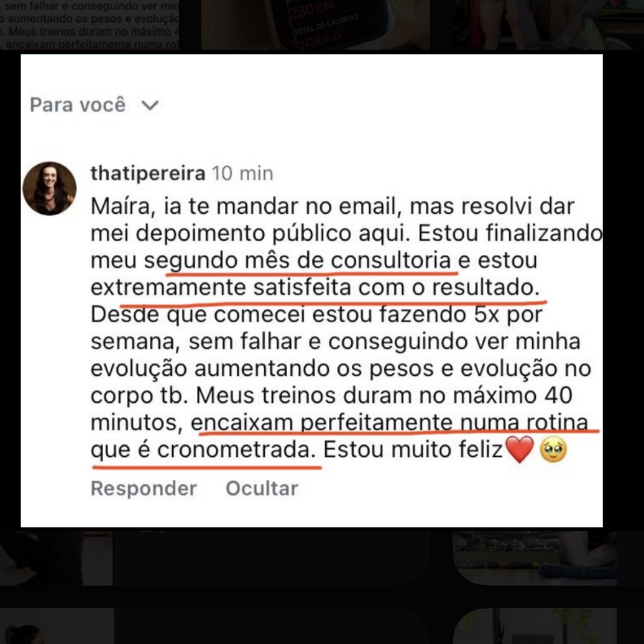Click underlined "extremamente satisfeita com o resultado"
The width and height of the screenshot is (644, 644).
pyautogui.click(x=315, y=288)
